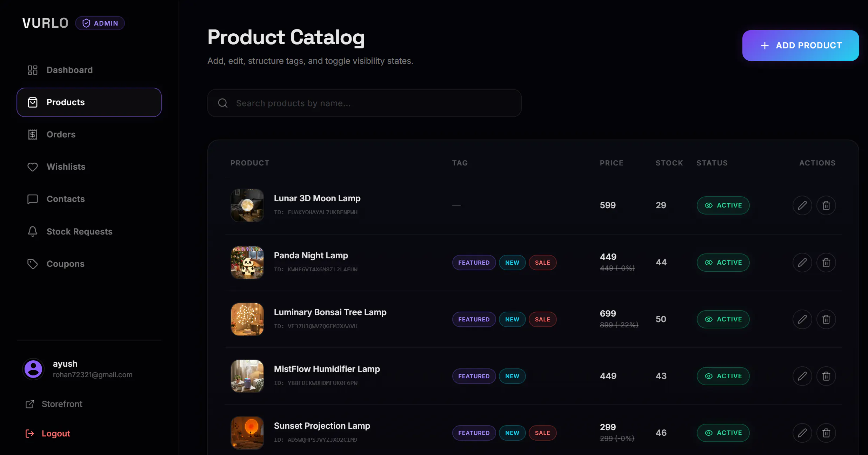Viewport: 868px width, 455px height.
Task: Toggle Active status of MistFlow Humidifier Lamp
Action: [x=723, y=376]
